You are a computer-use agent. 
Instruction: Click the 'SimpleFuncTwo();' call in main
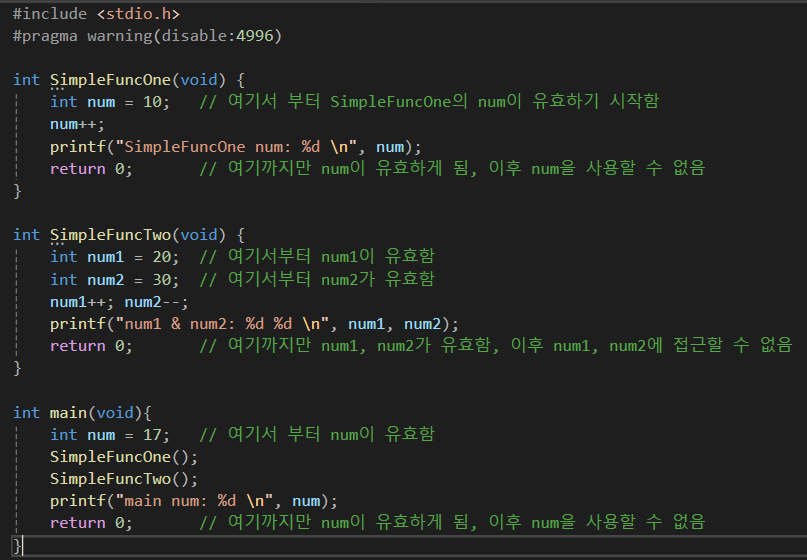click(124, 479)
